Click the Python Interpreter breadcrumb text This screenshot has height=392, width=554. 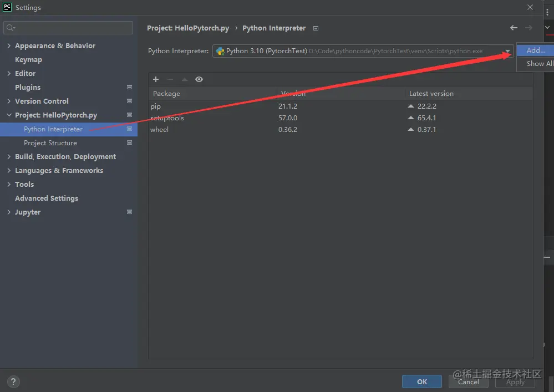pyautogui.click(x=274, y=28)
